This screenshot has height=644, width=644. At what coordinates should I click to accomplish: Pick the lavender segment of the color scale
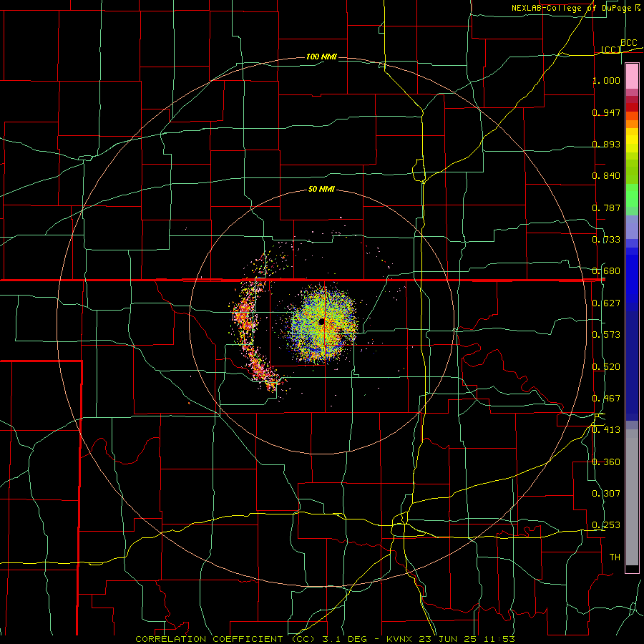[632, 227]
